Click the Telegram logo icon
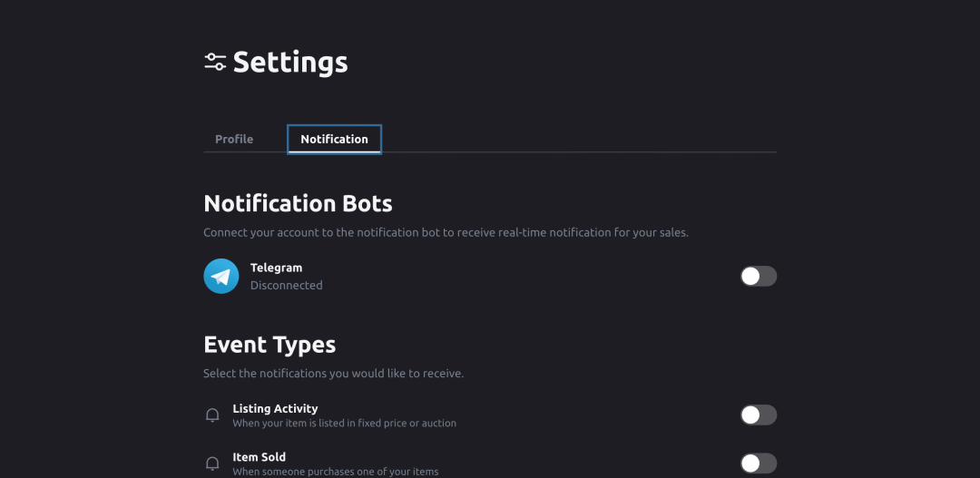 coord(221,276)
